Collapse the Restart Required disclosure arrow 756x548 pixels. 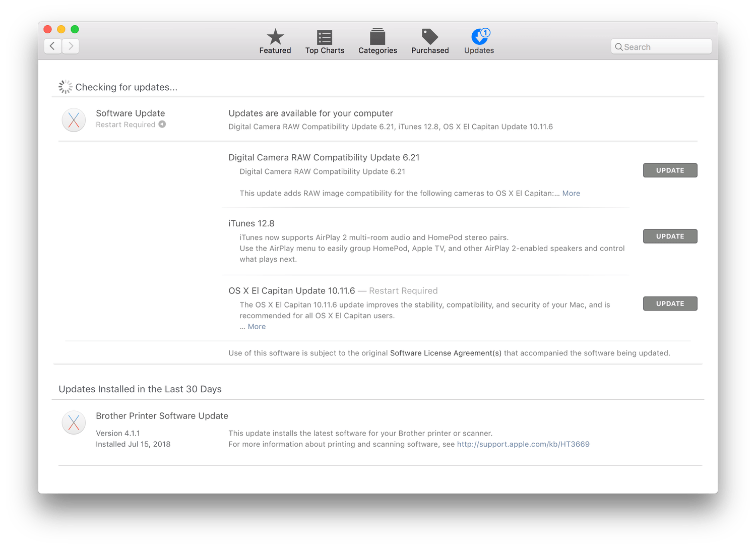coord(162,125)
